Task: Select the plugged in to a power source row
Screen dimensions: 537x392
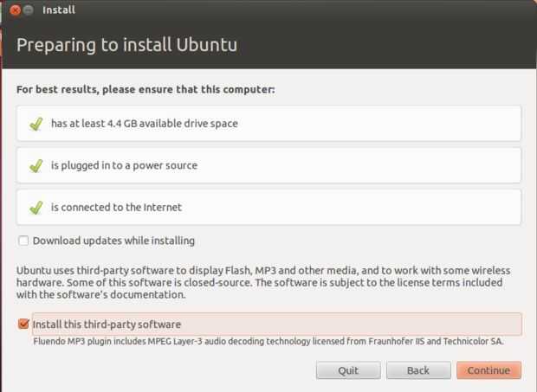Action: pos(268,165)
